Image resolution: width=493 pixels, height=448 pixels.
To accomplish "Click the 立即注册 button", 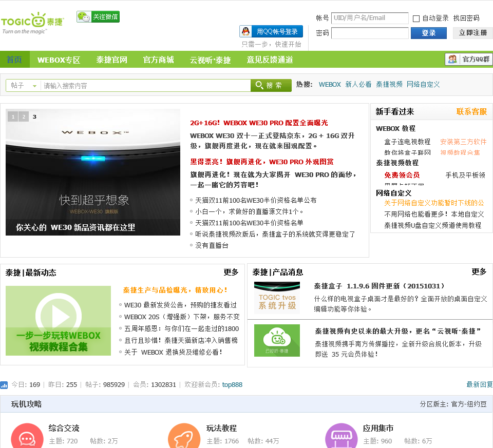I will [x=472, y=33].
